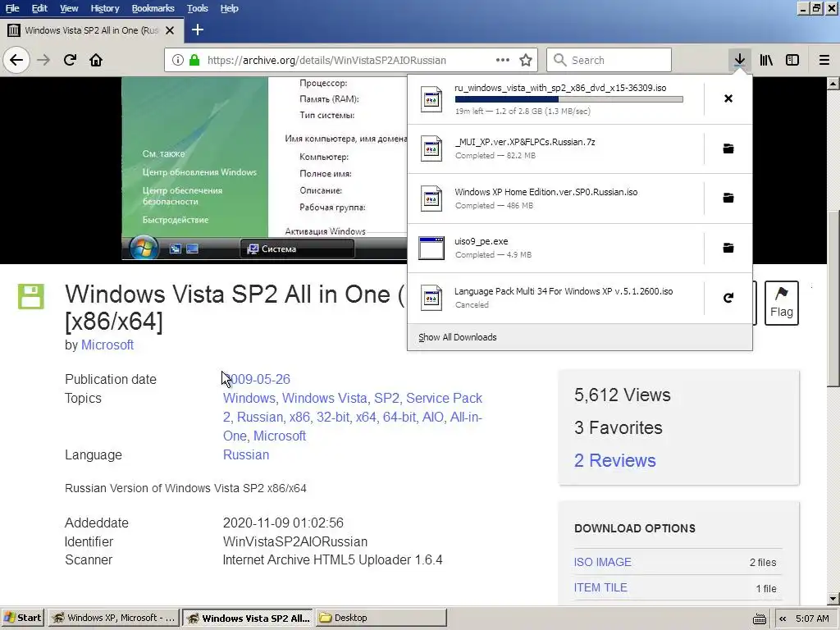Open the Windows Start button
The height and width of the screenshot is (630, 840).
click(22, 618)
